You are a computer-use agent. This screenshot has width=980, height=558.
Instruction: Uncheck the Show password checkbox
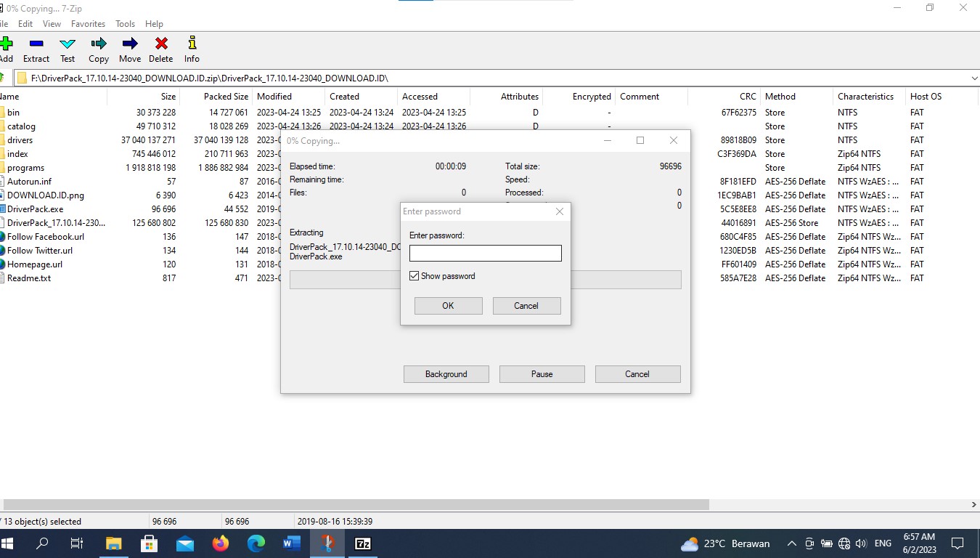415,276
